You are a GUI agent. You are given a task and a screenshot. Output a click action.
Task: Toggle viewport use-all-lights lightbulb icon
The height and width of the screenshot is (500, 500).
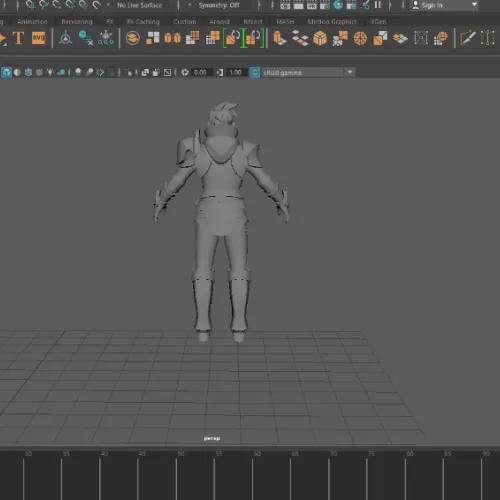[50, 72]
